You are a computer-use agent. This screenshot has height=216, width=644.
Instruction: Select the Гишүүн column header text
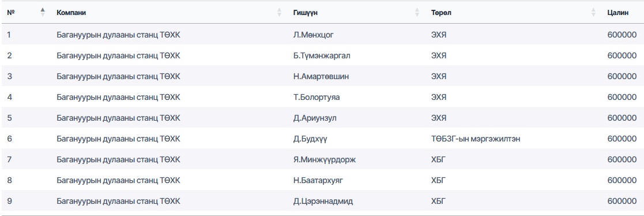tap(305, 13)
